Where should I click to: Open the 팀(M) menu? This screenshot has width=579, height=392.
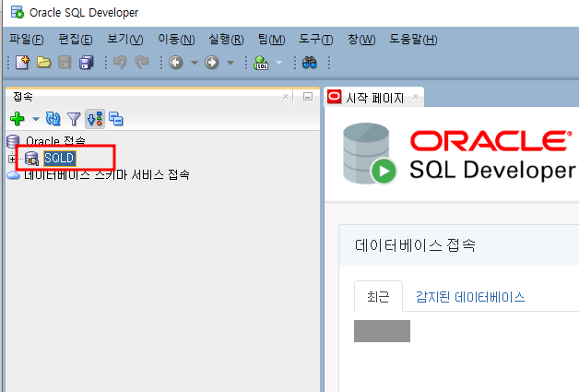click(271, 39)
